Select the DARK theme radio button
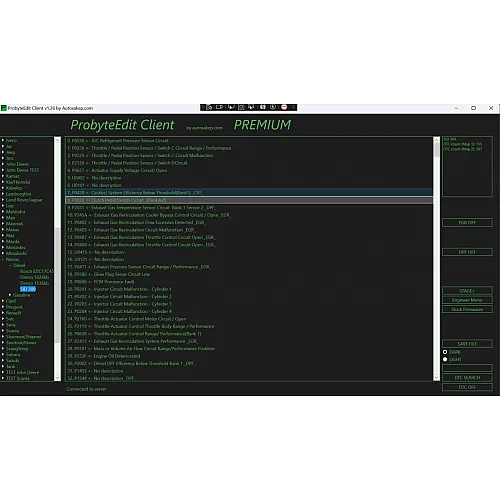 (445, 352)
